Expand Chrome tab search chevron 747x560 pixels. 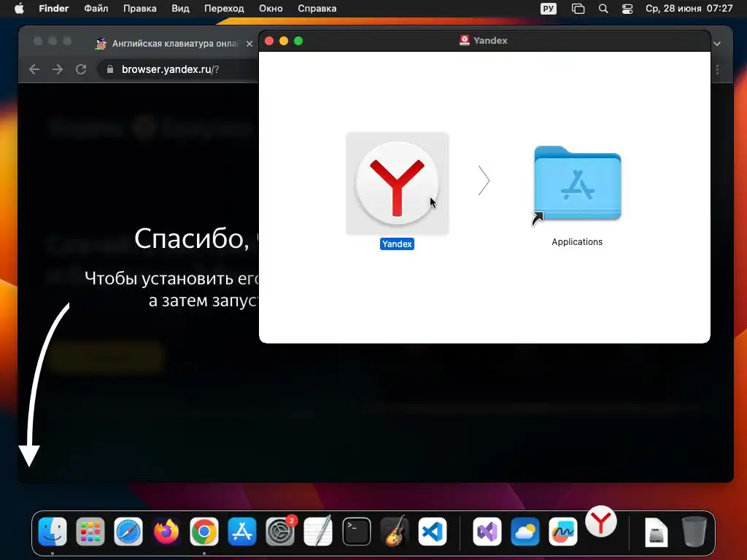pyautogui.click(x=717, y=43)
